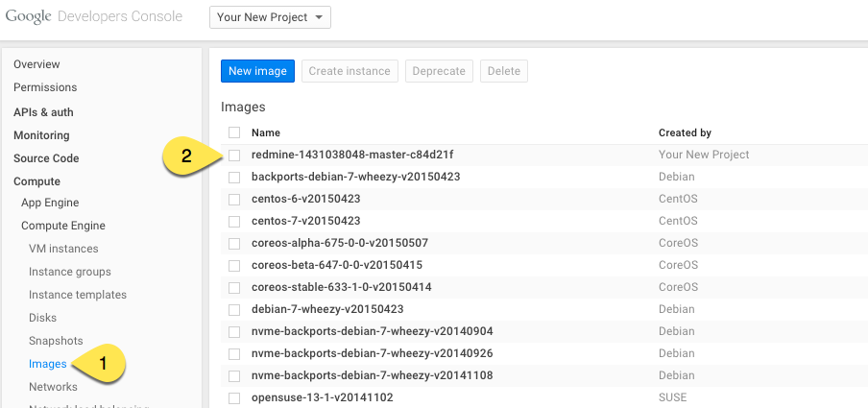Click SUSE in the opensuse-13-1 row
Image resolution: width=868 pixels, height=408 pixels.
[x=672, y=397]
